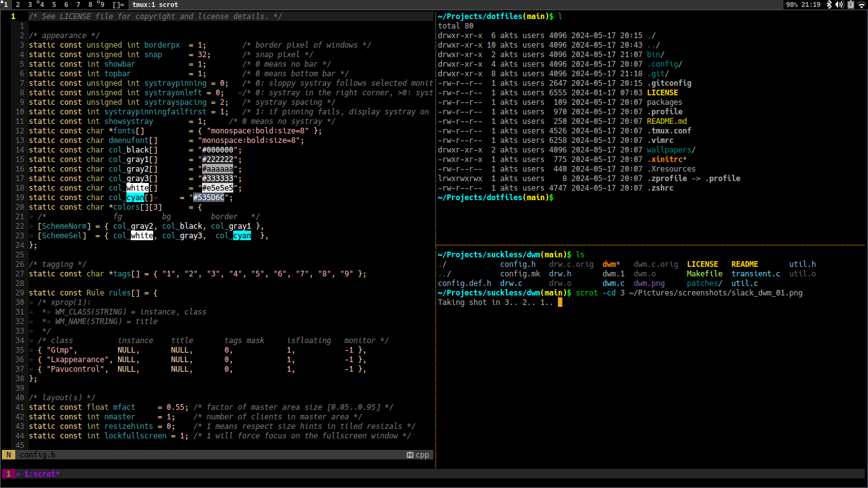This screenshot has width=868, height=488.
Task: Click the 98% battery status text
Action: (x=792, y=4)
